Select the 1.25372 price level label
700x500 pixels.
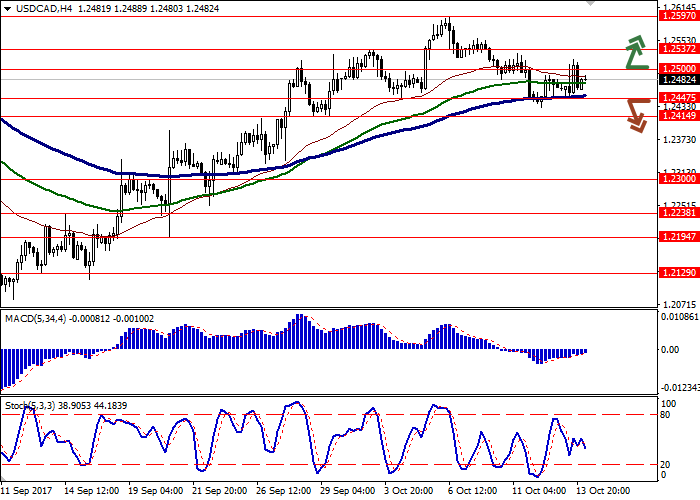pos(679,49)
